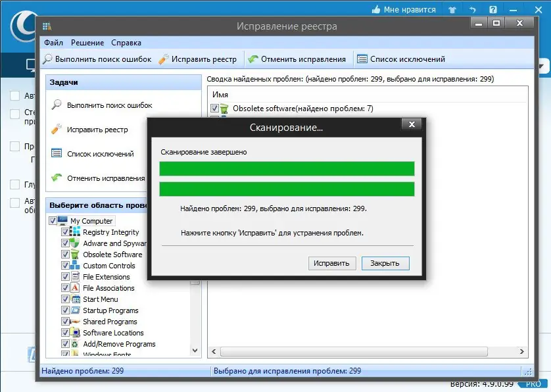Click the Adware and Spyware shield icon
The width and height of the screenshot is (551, 392).
click(x=75, y=243)
